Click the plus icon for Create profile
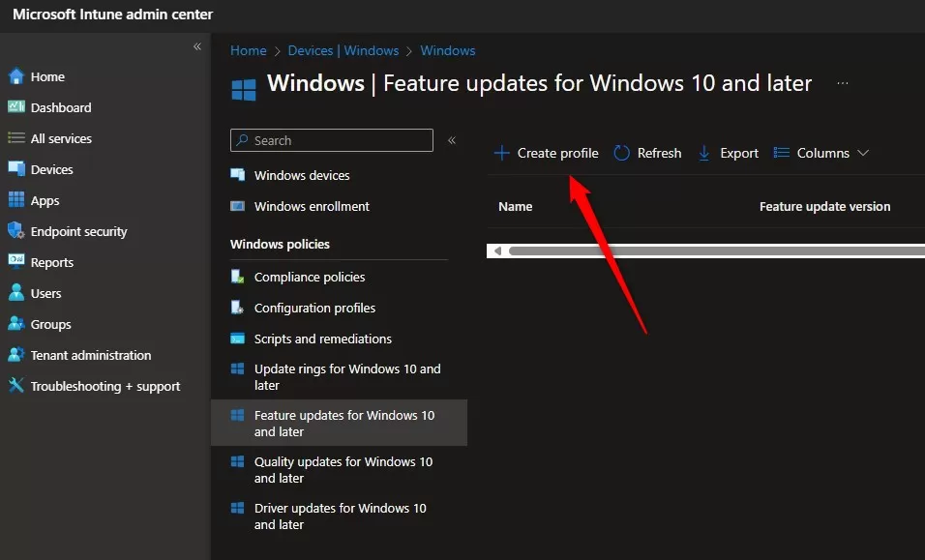Image resolution: width=925 pixels, height=560 pixels. pyautogui.click(x=501, y=153)
